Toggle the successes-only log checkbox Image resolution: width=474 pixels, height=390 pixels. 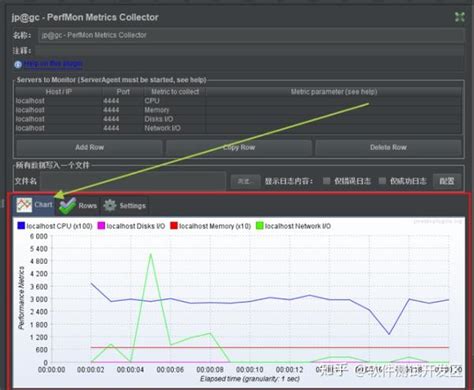click(382, 181)
